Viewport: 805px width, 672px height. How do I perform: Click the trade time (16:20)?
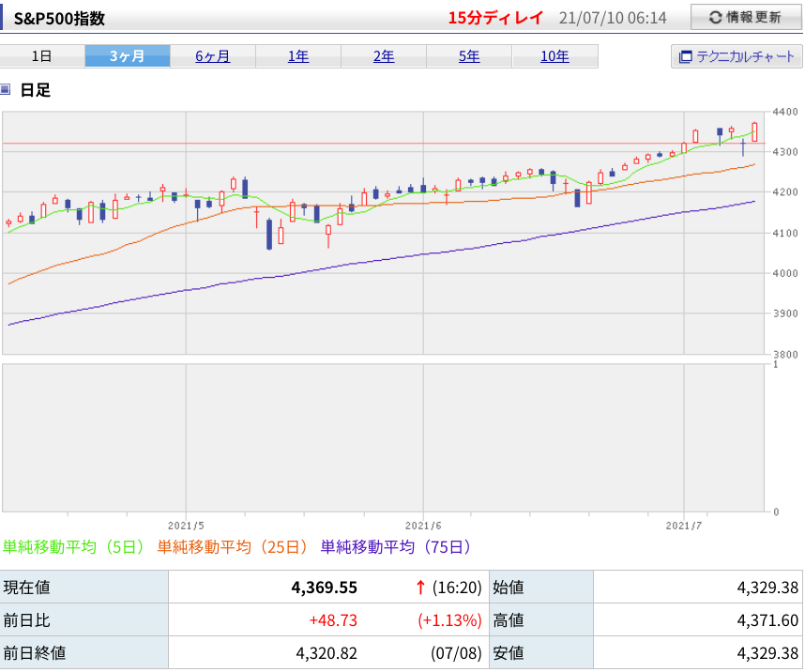point(457,588)
